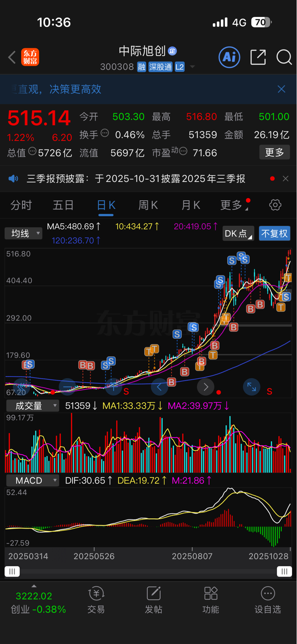Tap the right-arrow chart pan control

[205, 387]
